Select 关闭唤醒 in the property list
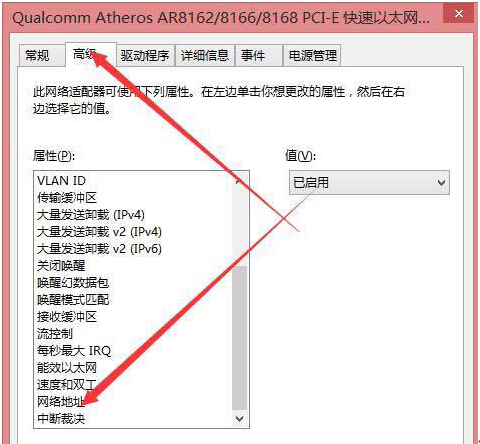 coord(61,266)
